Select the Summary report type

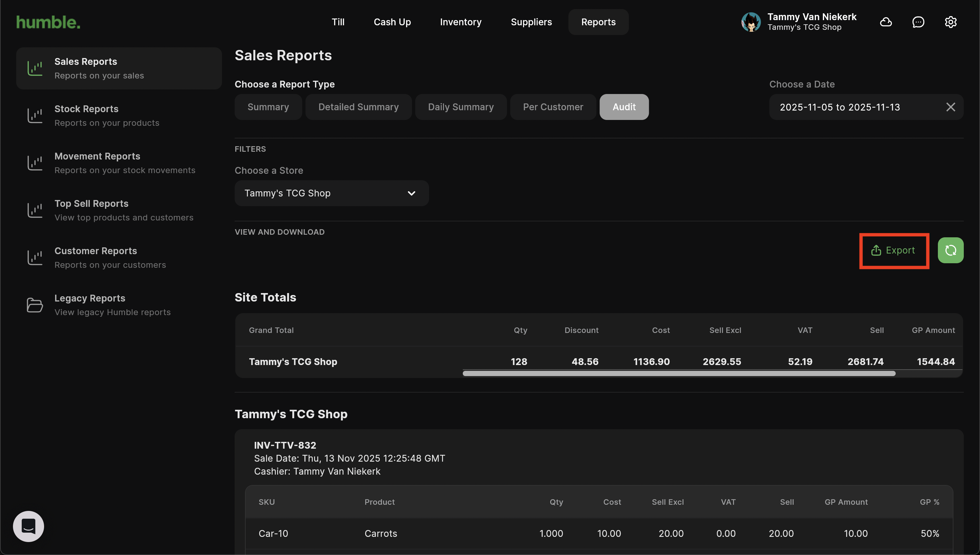tap(268, 107)
